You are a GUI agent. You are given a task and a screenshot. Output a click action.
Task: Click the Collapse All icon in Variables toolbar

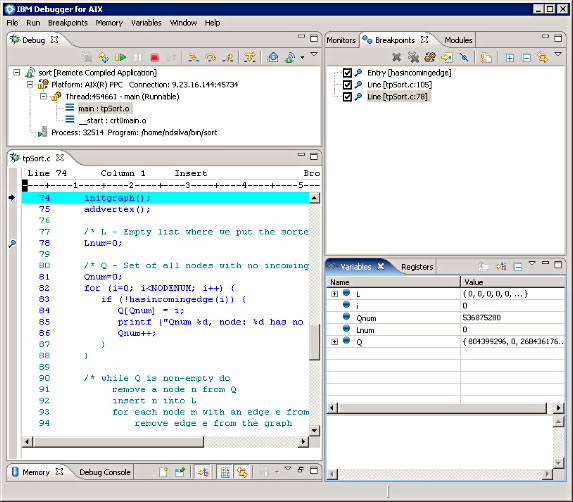517,267
